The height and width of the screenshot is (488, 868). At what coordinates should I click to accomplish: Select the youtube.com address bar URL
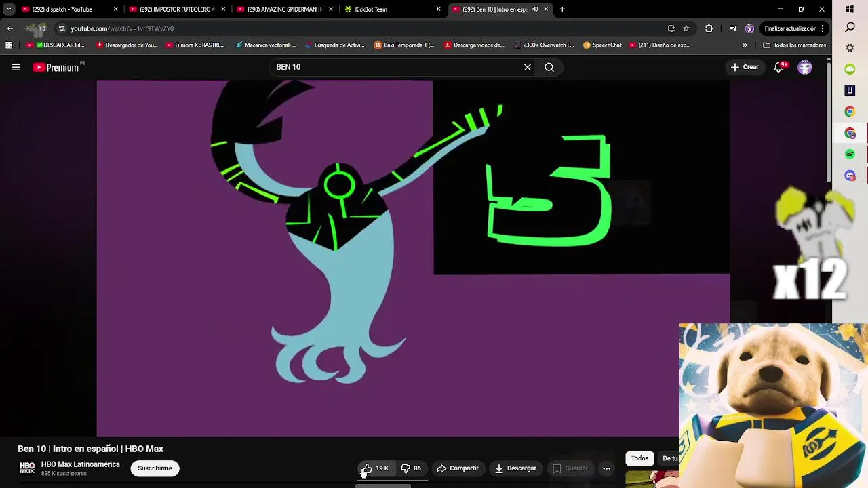pos(122,28)
